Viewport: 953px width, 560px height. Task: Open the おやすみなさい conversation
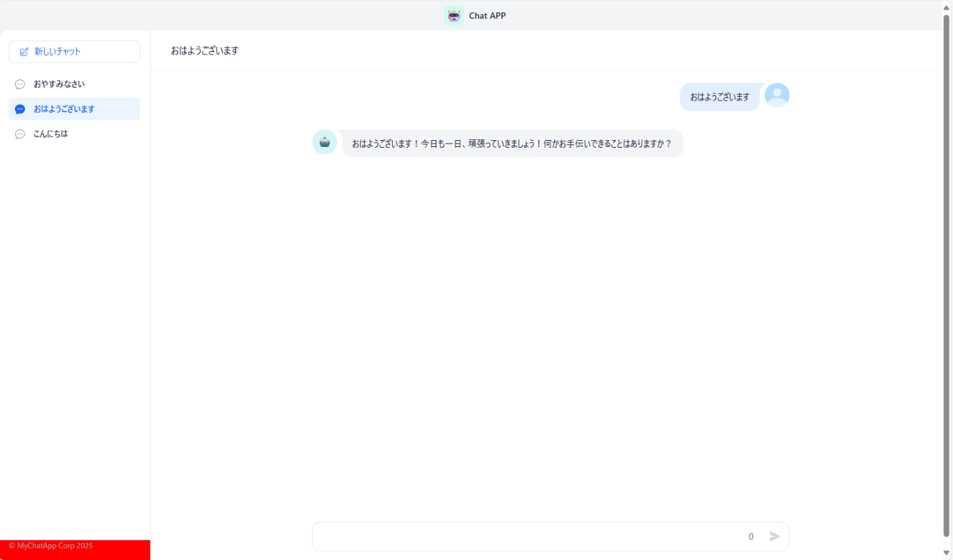[x=74, y=84]
